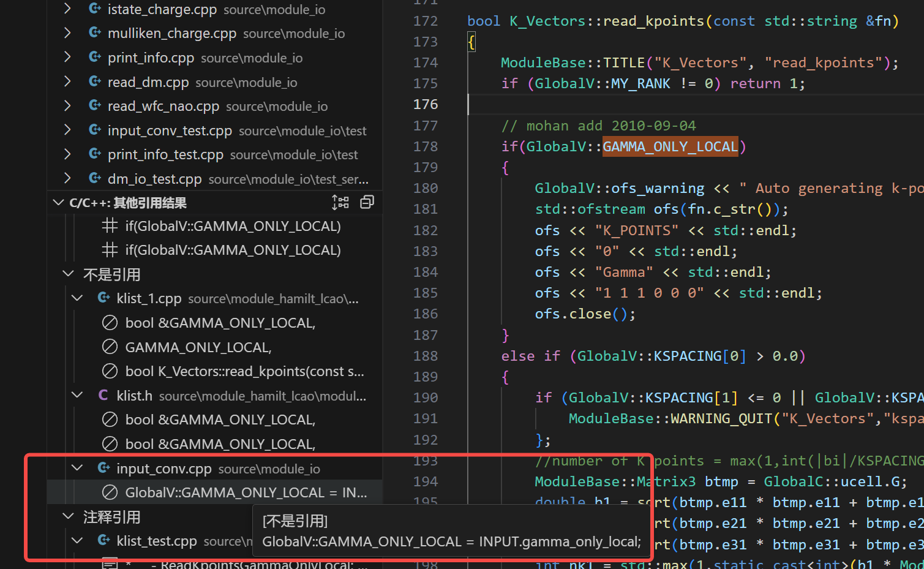Image resolution: width=924 pixels, height=569 pixels.
Task: Expand the istate_charge.cpp entry
Action: (x=67, y=9)
